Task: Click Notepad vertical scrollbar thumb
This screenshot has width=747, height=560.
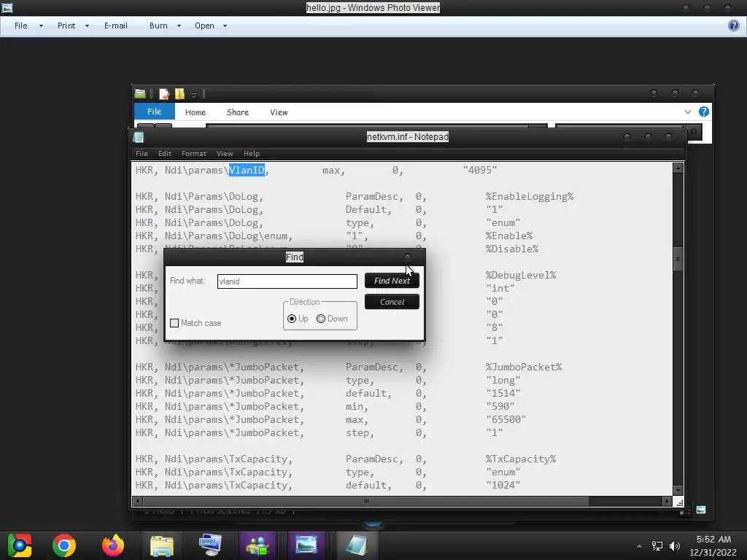Action: (x=678, y=260)
